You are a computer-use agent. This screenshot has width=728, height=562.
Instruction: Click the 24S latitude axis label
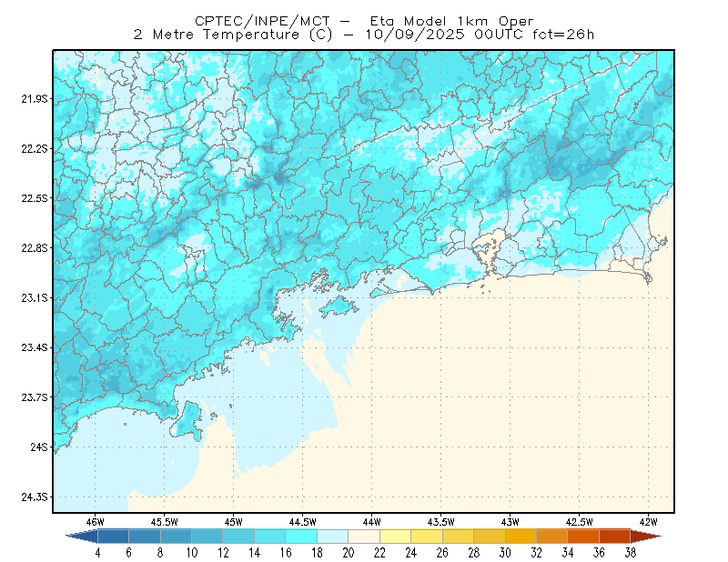coord(39,447)
